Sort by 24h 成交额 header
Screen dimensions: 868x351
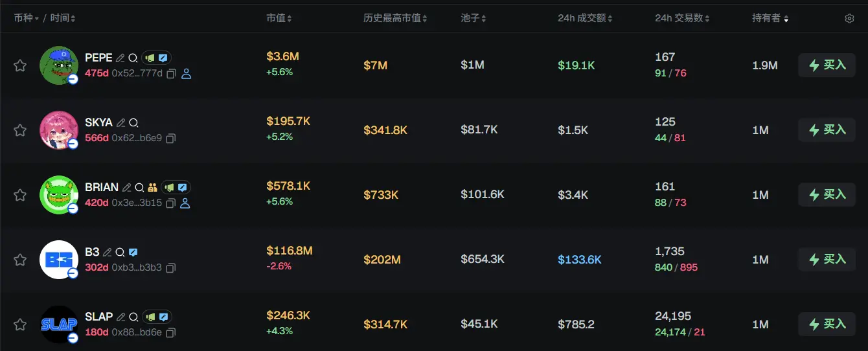[584, 18]
